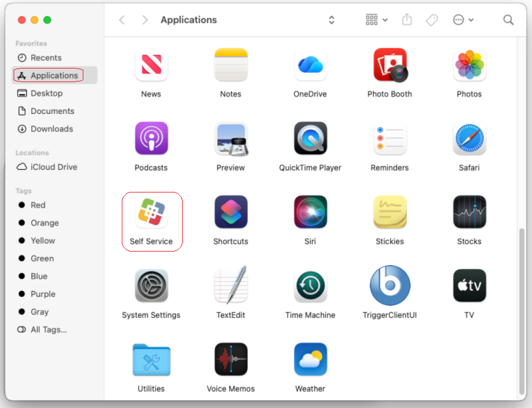Open the view options grouping dropdown
Viewport: 532px width, 408px height.
point(376,19)
